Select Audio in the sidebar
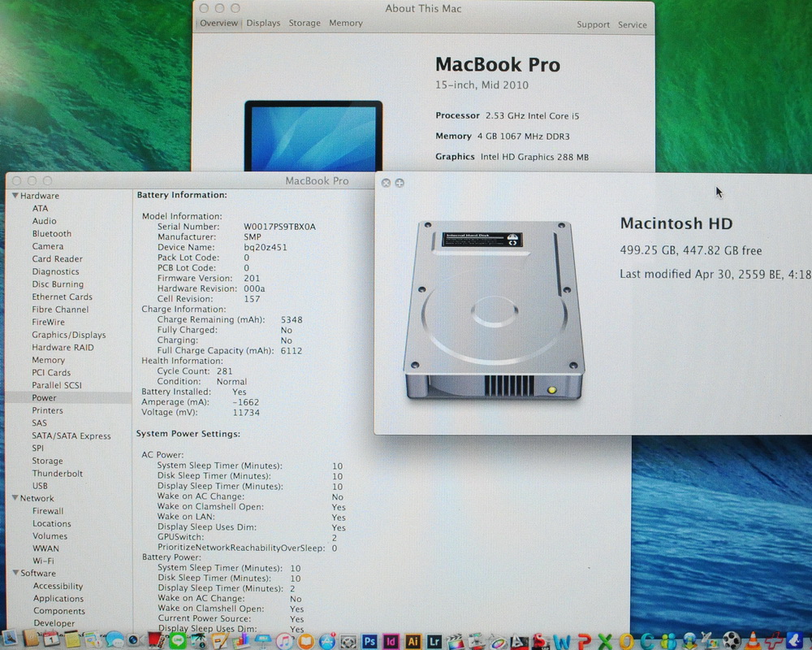The image size is (812, 650). (x=44, y=221)
